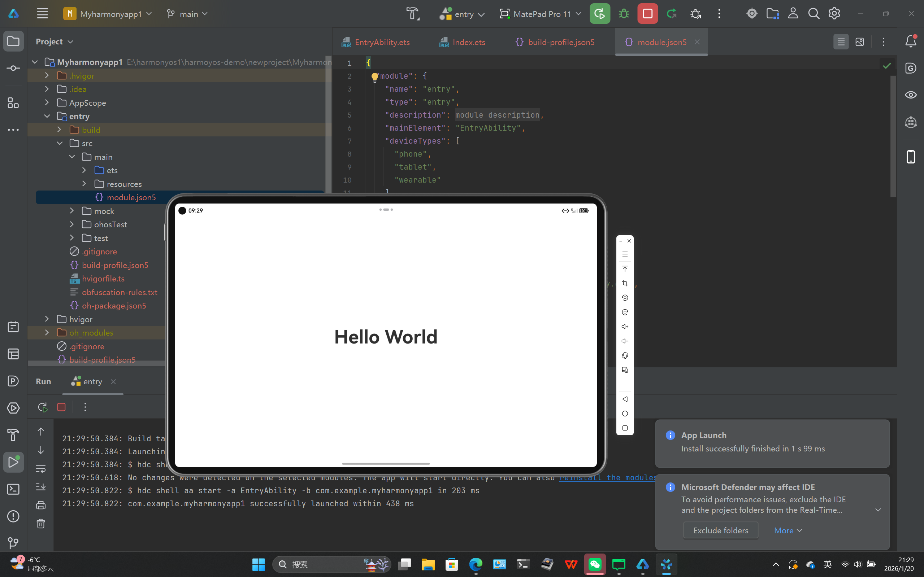Click Exclude folders button in notification

click(x=720, y=530)
